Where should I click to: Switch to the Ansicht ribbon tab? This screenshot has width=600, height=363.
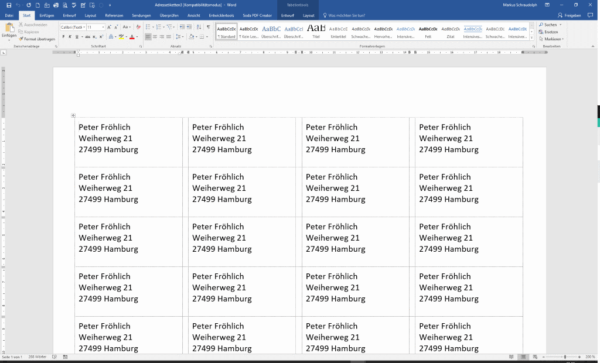click(x=194, y=15)
